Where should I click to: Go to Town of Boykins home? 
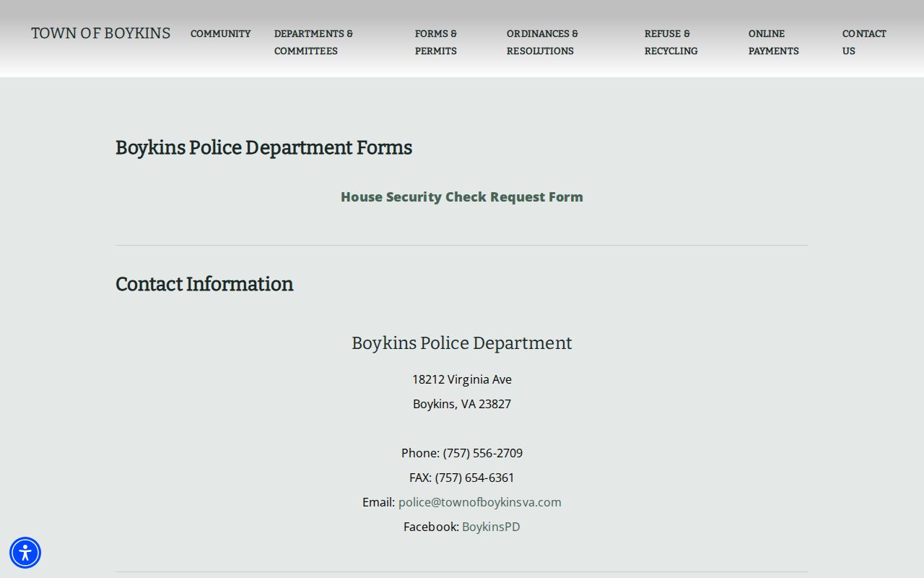101,33
